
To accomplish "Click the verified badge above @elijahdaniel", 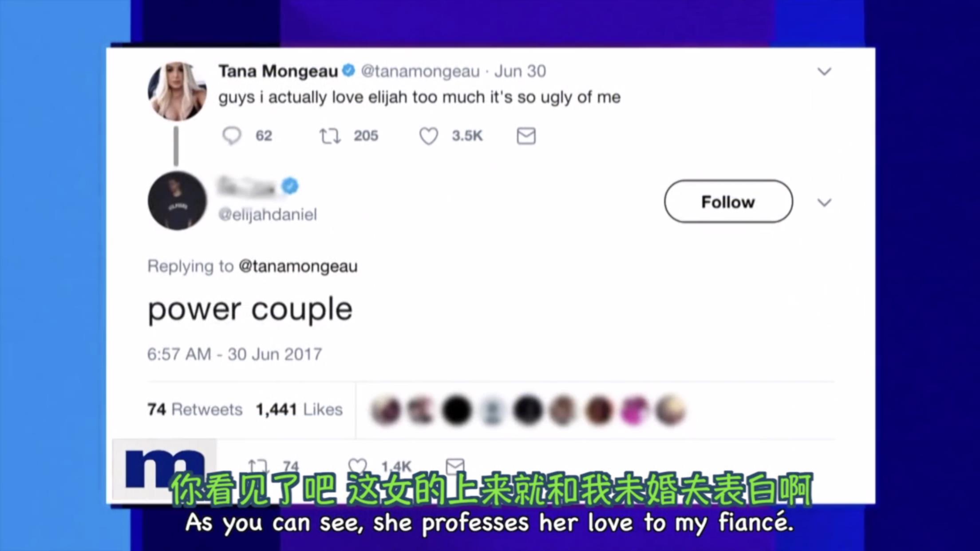I will 290,186.
